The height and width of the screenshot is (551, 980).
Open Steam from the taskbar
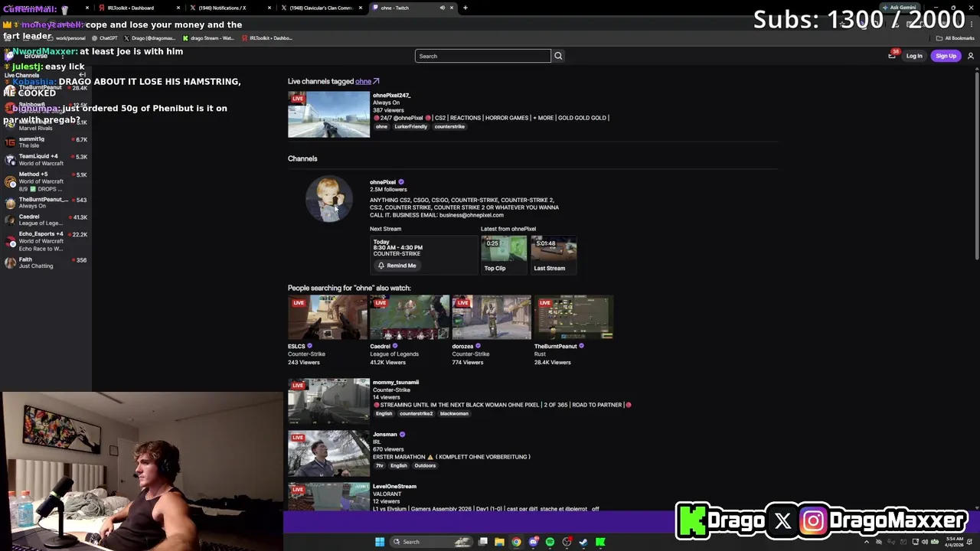[x=583, y=542]
